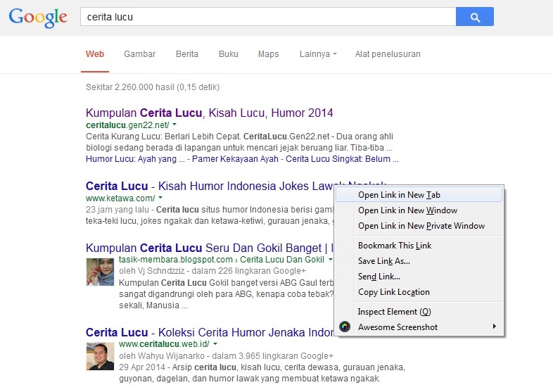Image resolution: width=553 pixels, height=392 pixels.
Task: Open sitelink Pamer Kekayaan Ayah
Action: point(235,159)
